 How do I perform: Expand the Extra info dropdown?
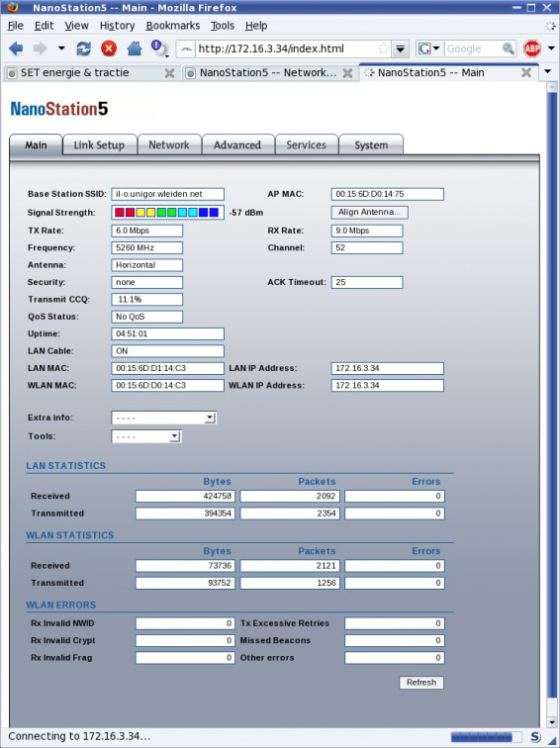pos(163,418)
